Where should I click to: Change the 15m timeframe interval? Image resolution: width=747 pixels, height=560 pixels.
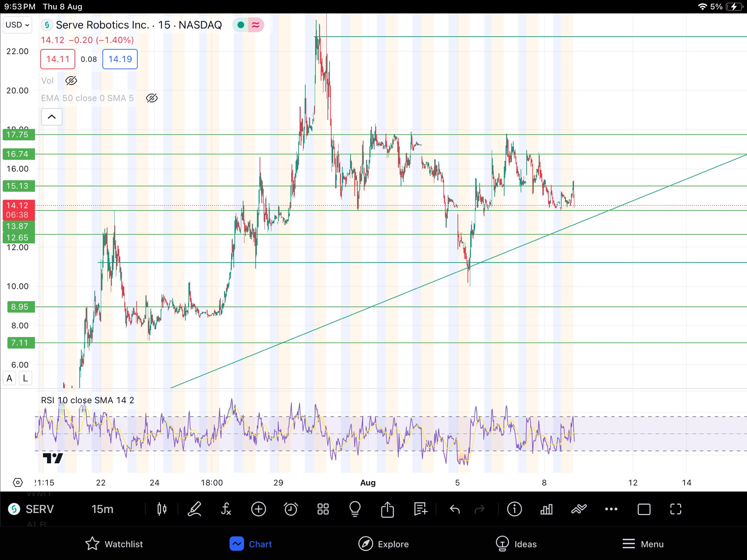102,509
